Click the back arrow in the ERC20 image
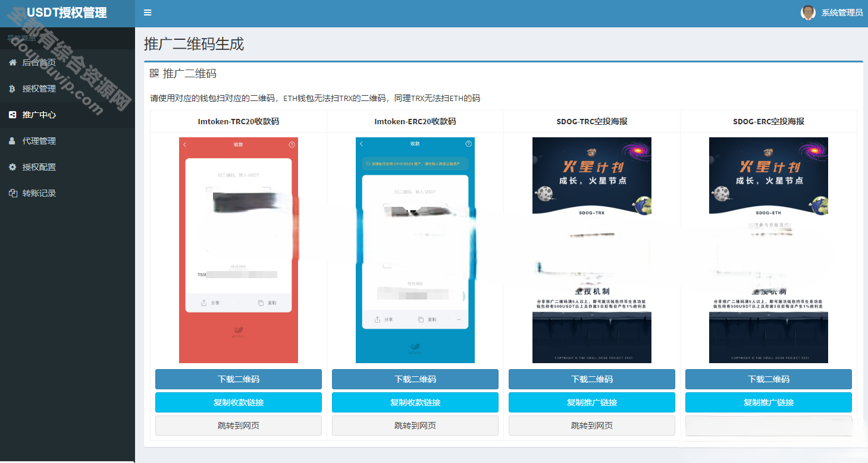868x463 pixels. (361, 144)
